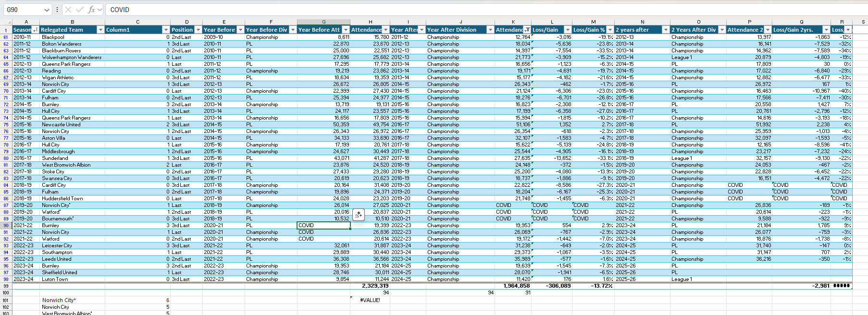
Task: Open the 2 Years After Div filter dropdown
Action: click(721, 30)
